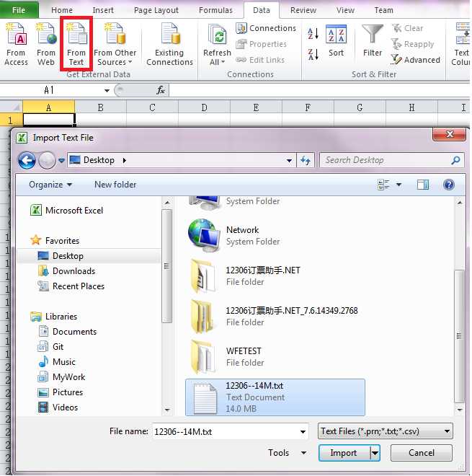This screenshot has width=472, height=476.
Task: Click the Import button
Action: pyautogui.click(x=344, y=453)
